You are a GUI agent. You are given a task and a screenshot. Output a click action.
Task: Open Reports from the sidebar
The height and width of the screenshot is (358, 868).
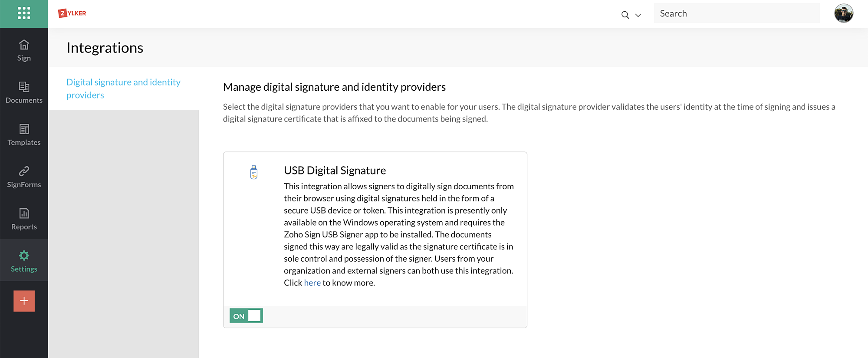[24, 219]
